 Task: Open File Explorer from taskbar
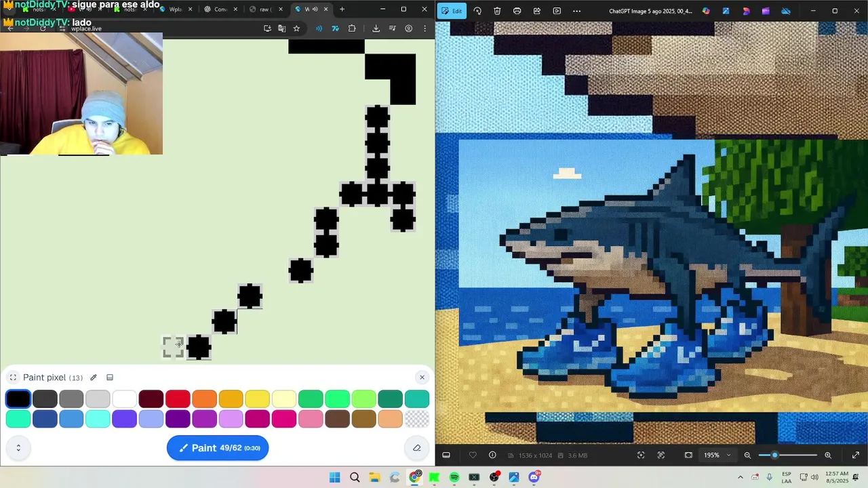click(x=374, y=478)
